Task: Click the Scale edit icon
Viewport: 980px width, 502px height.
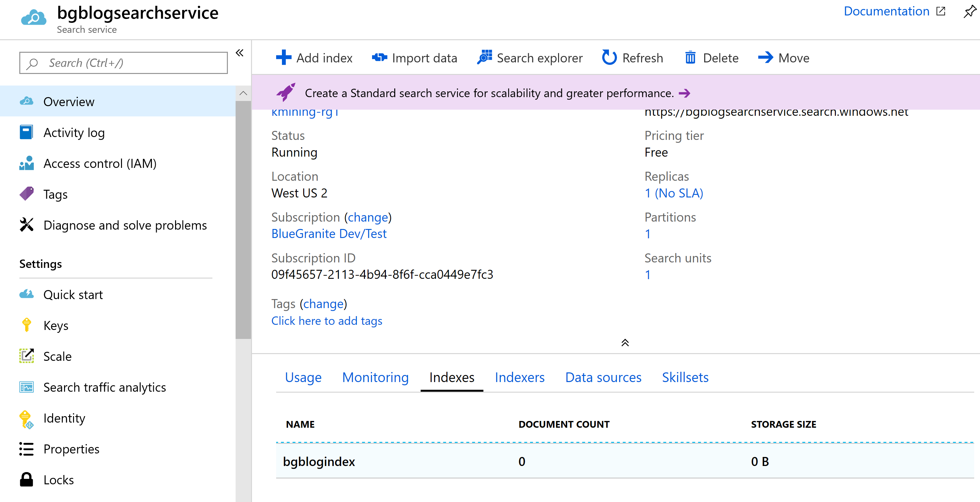Action: 26,356
